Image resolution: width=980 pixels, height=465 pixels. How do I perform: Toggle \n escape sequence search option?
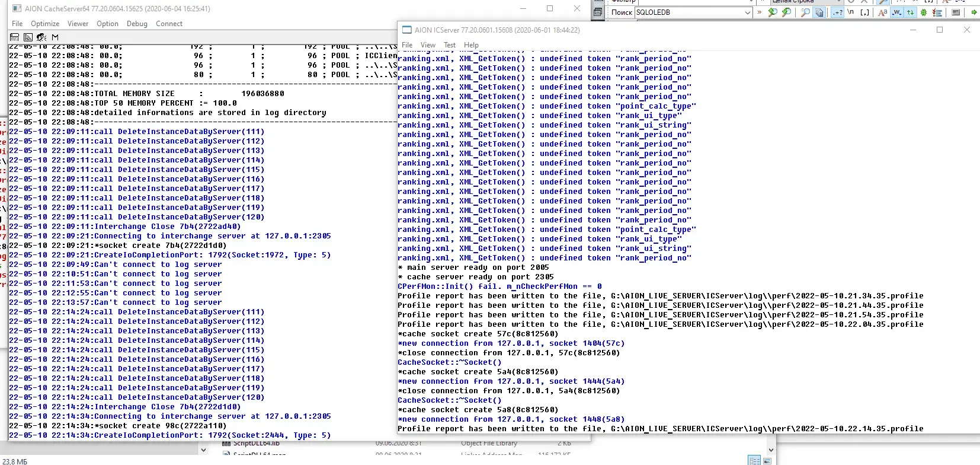(x=851, y=12)
